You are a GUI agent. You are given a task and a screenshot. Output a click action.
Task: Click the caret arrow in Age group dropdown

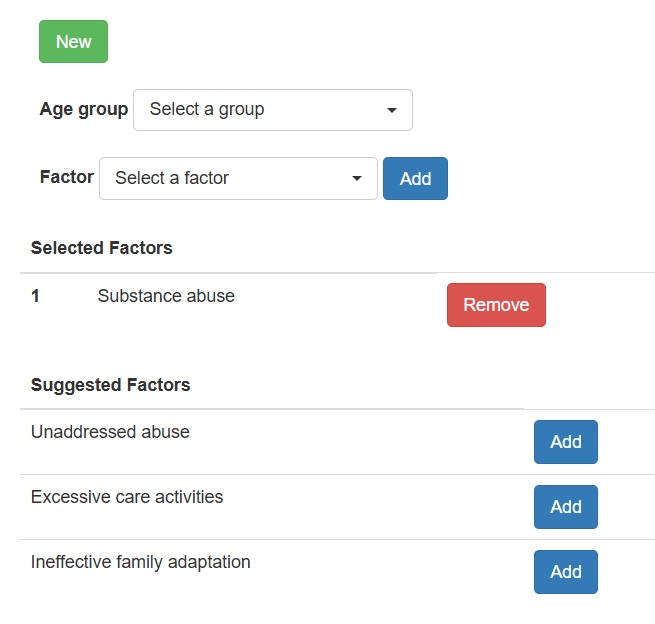tap(392, 110)
